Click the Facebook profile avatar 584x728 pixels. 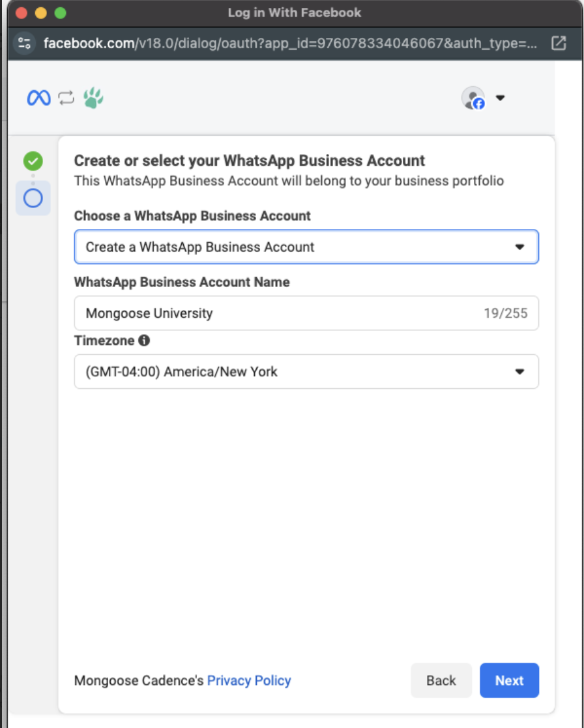tap(473, 99)
